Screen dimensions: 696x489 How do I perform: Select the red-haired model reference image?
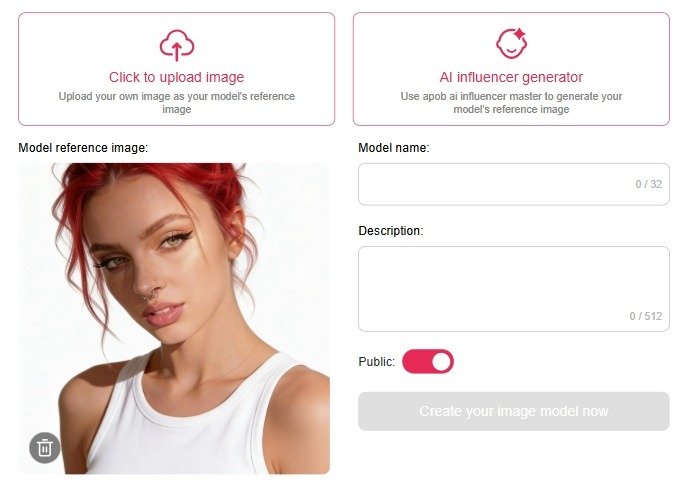pyautogui.click(x=174, y=319)
